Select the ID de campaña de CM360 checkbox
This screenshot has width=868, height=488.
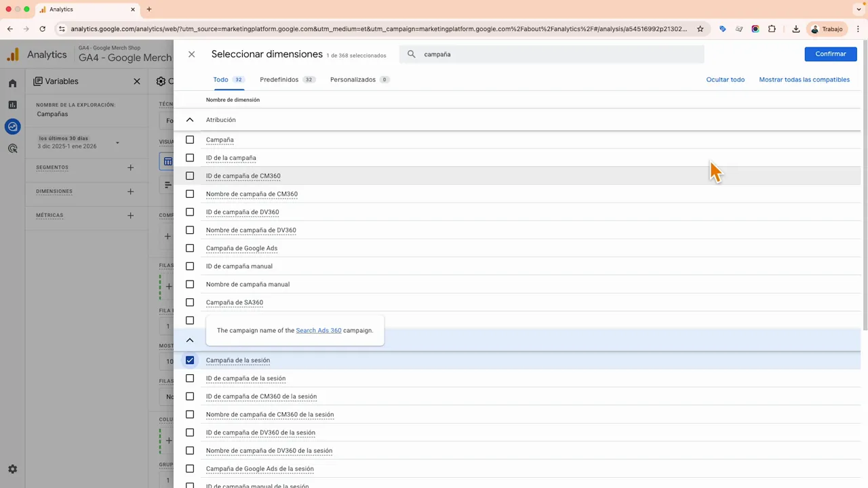click(x=190, y=176)
